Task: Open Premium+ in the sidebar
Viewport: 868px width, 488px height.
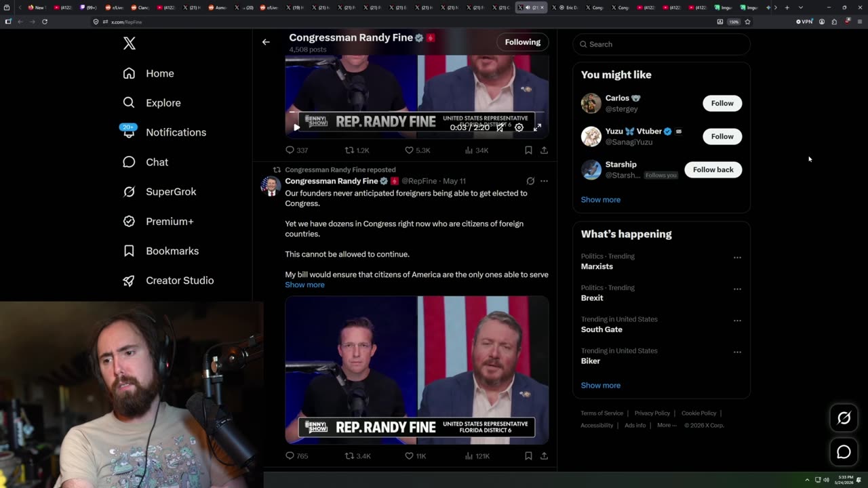Action: pos(158,221)
